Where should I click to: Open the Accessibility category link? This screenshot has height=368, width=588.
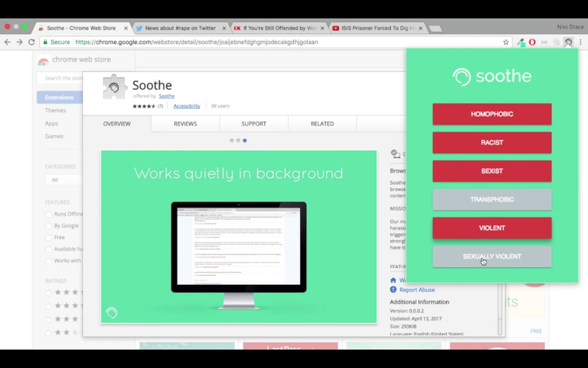coord(187,106)
